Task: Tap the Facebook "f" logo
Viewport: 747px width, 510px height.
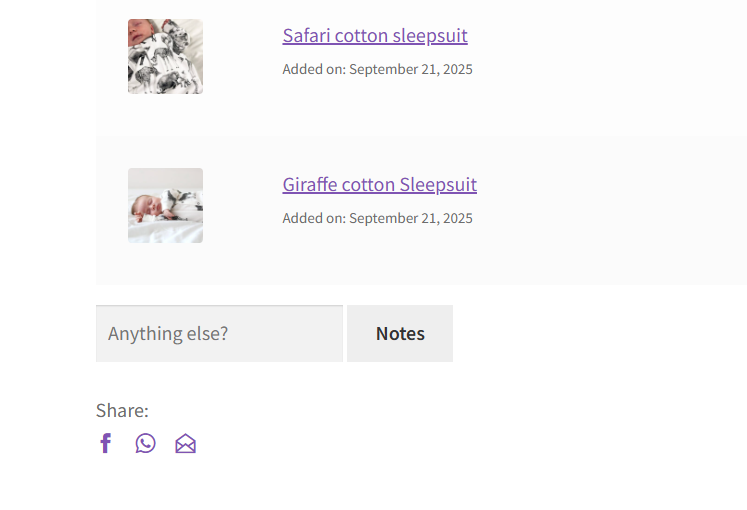Action: pos(106,443)
